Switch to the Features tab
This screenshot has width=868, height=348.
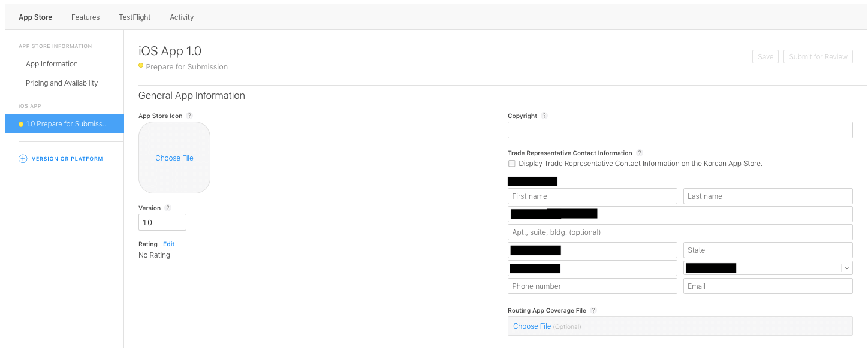click(85, 17)
